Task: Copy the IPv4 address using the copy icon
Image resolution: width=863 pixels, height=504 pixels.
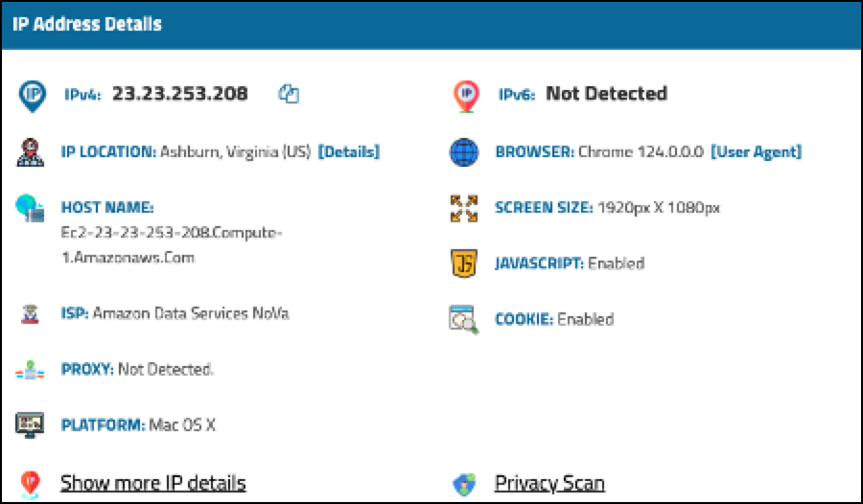Action: 290,94
